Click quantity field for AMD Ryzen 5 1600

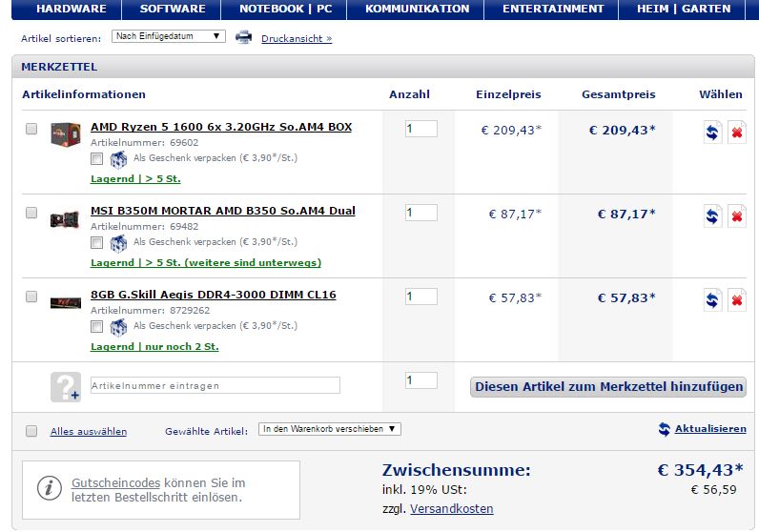pos(421,129)
